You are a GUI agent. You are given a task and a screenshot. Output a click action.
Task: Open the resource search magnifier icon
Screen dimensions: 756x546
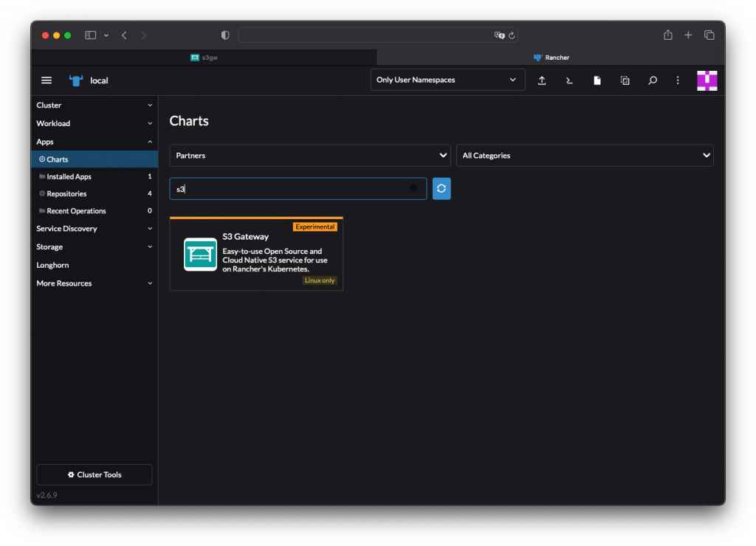tap(653, 80)
